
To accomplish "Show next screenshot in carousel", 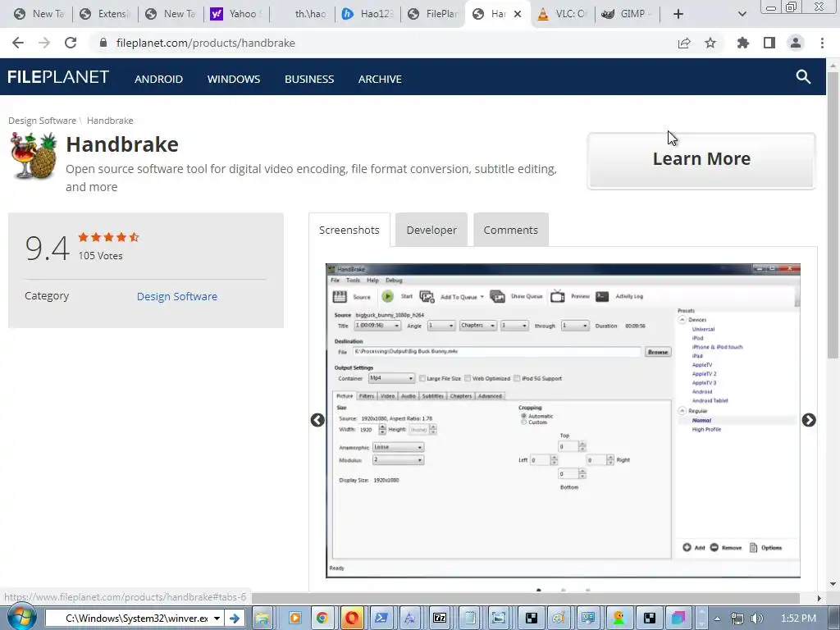I will [x=809, y=420].
